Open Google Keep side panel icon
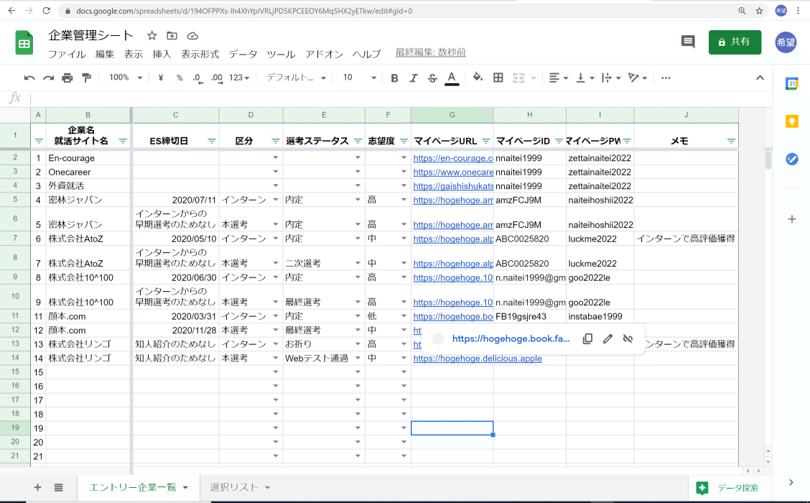This screenshot has width=810, height=503. 791,121
